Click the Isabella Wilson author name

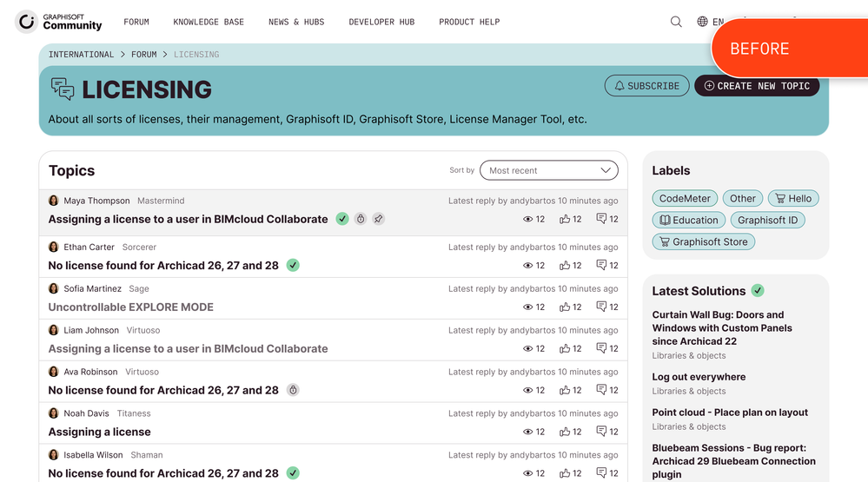(x=93, y=455)
